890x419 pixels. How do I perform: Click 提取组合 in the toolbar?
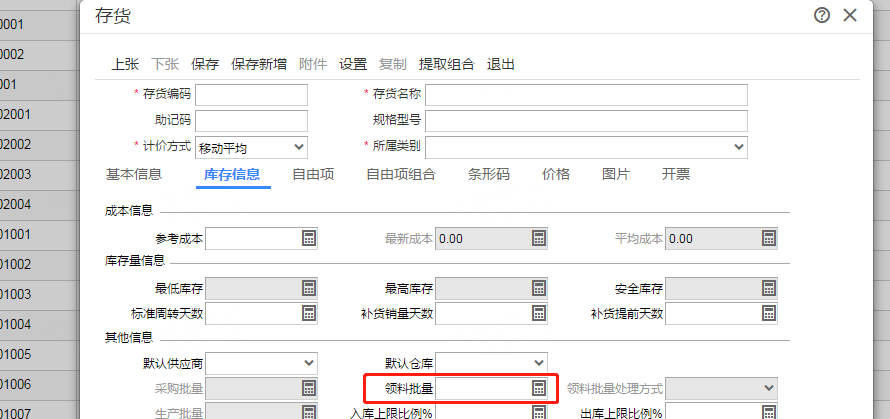click(x=447, y=64)
